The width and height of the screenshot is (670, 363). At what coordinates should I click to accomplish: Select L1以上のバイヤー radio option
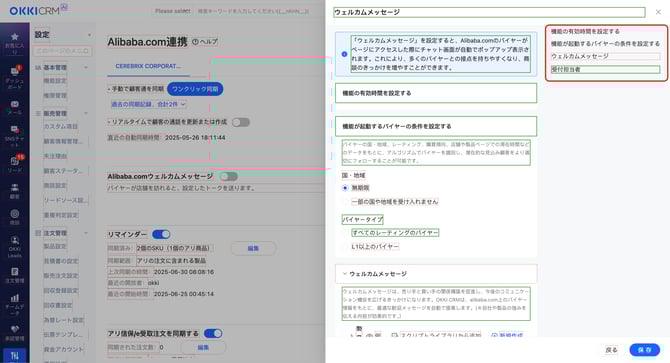pyautogui.click(x=345, y=246)
